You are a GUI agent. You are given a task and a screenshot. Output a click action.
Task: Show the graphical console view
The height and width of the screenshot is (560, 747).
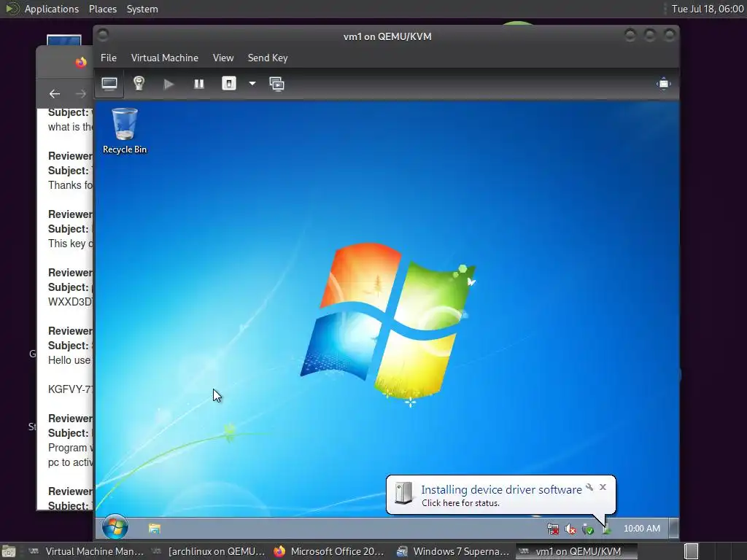[x=109, y=85]
